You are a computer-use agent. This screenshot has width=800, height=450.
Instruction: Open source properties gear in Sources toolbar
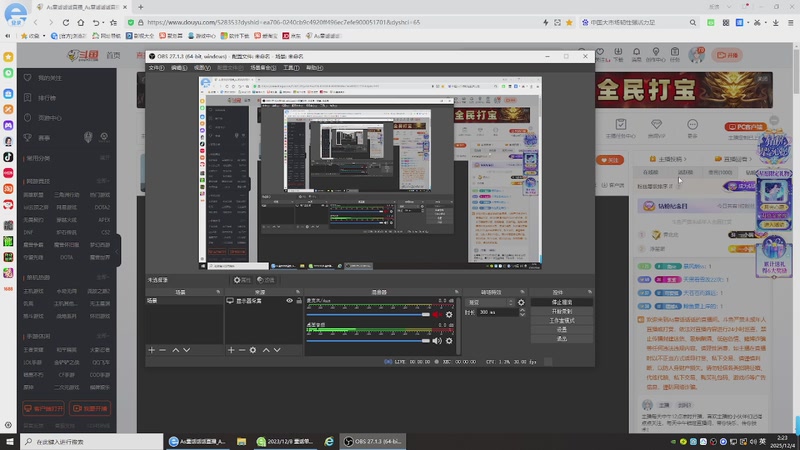pyautogui.click(x=253, y=350)
